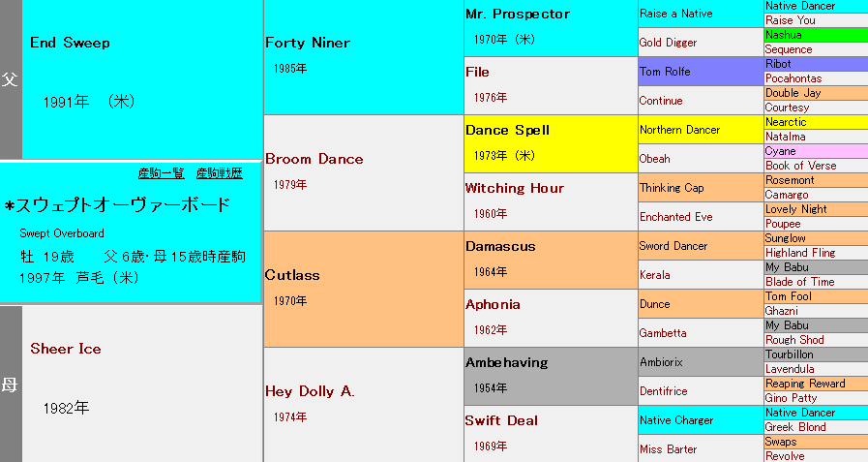Open the 産駒一覧 link
868x462 pixels.
point(161,173)
